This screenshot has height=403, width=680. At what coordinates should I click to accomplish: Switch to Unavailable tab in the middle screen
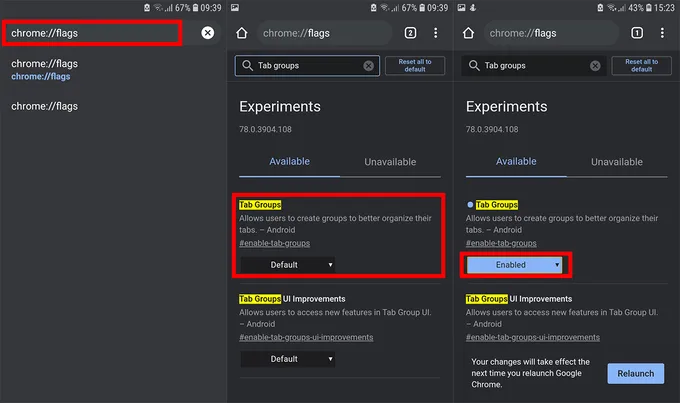coord(390,162)
